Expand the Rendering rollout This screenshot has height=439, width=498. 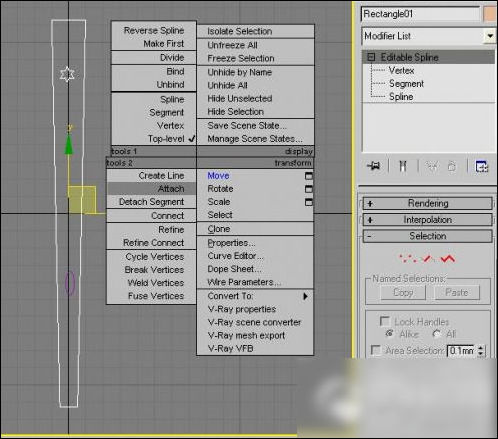tap(427, 203)
